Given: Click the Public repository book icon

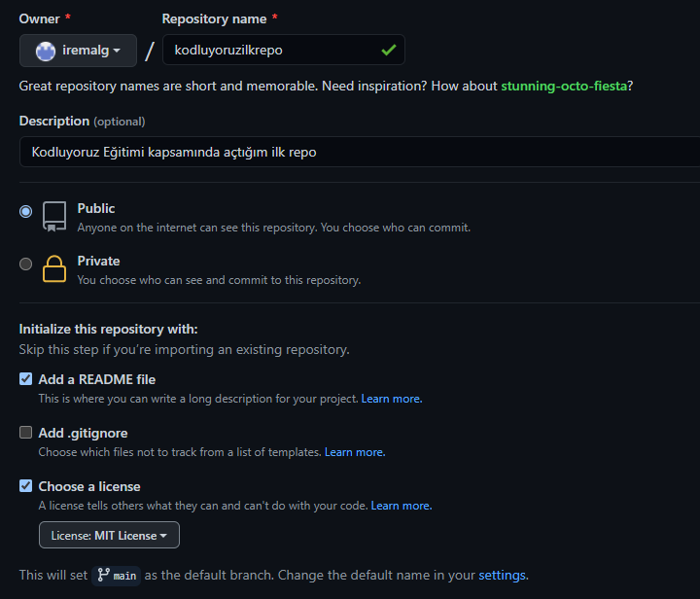Looking at the screenshot, I should [x=54, y=217].
